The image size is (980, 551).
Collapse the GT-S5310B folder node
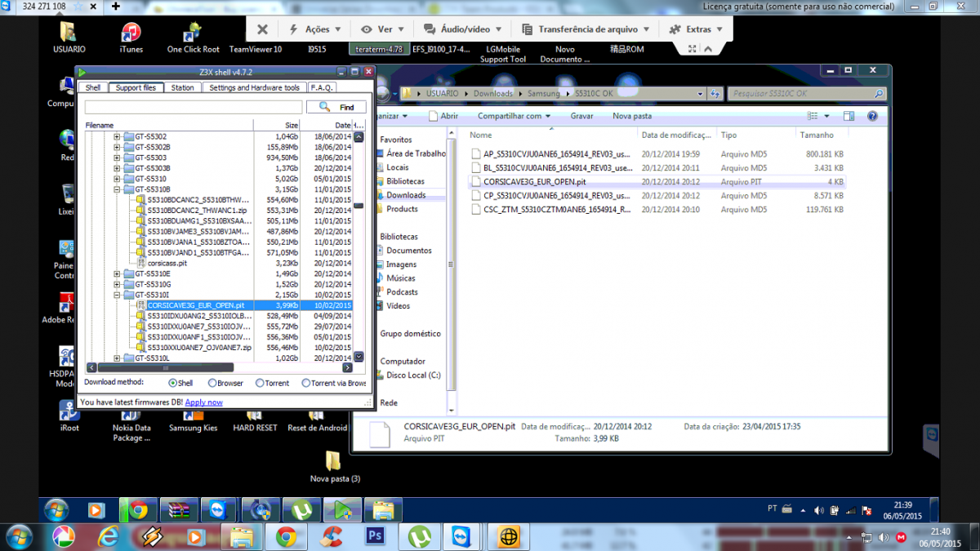coord(117,189)
